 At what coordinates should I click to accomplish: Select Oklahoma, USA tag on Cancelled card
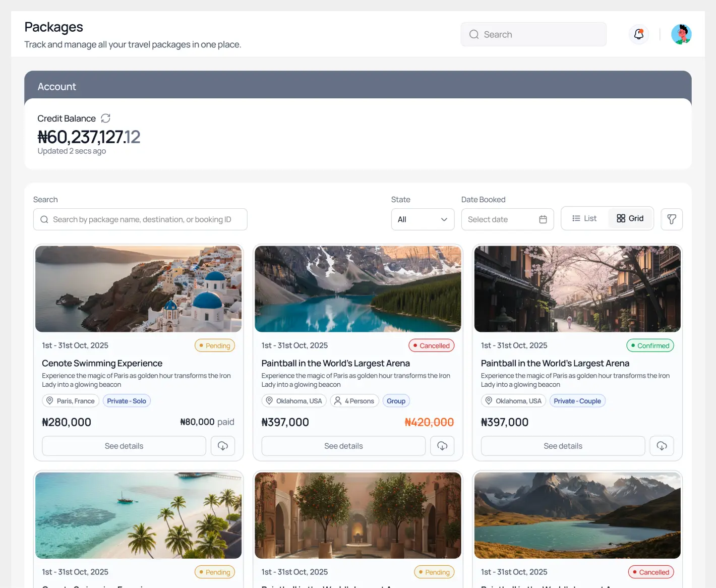coord(294,401)
